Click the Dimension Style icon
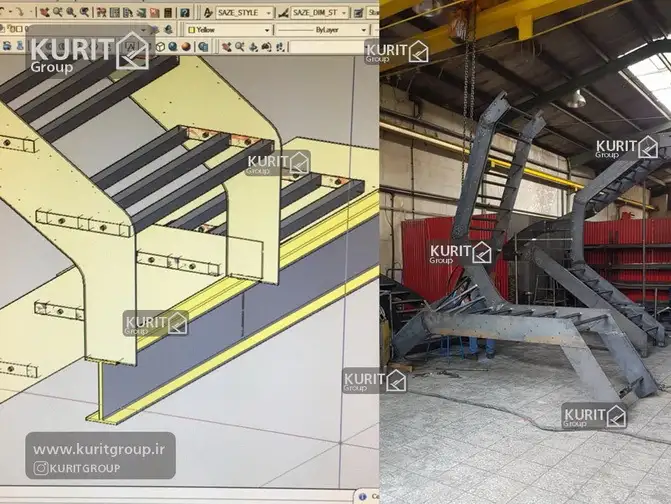This screenshot has height=504, width=671. (284, 12)
